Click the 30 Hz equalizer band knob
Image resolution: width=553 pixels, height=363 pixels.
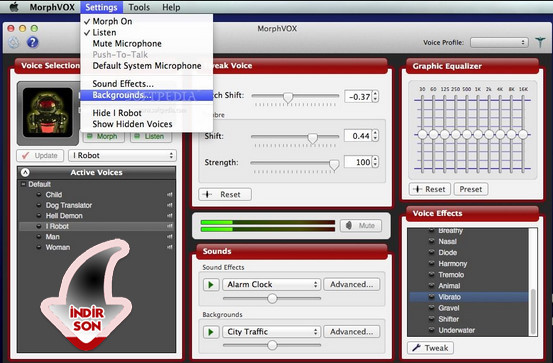tap(422, 134)
